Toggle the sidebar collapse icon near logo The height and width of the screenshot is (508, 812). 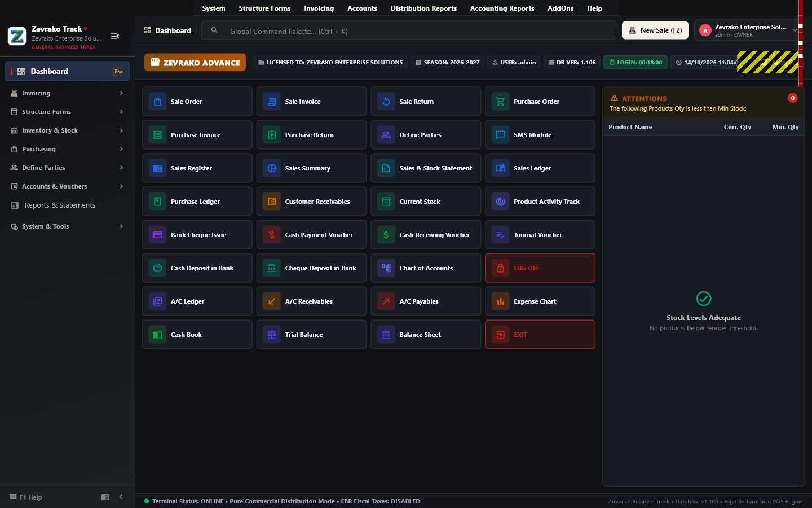(x=115, y=36)
